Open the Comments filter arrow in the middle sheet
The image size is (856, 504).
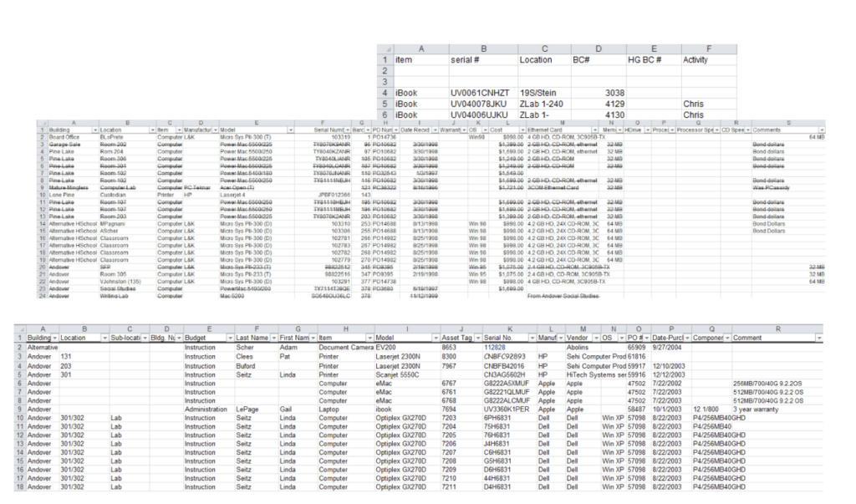click(822, 130)
